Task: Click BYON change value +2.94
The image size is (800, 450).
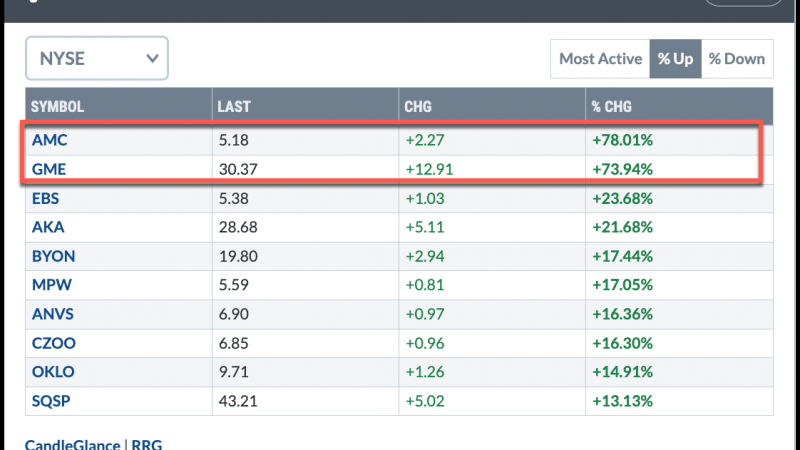Action: point(425,256)
